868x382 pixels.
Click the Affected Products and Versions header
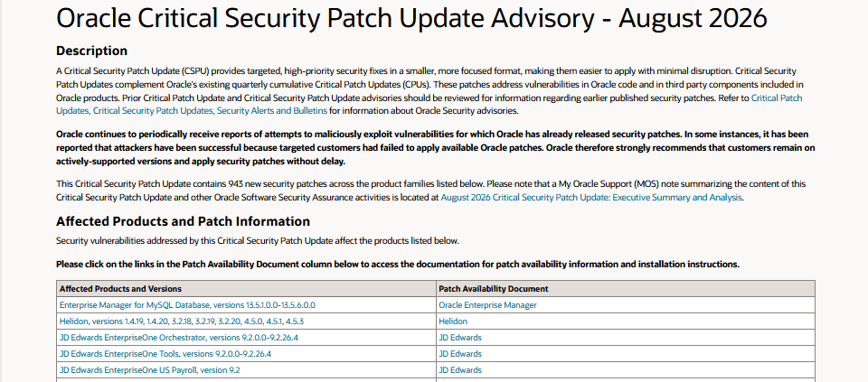120,289
